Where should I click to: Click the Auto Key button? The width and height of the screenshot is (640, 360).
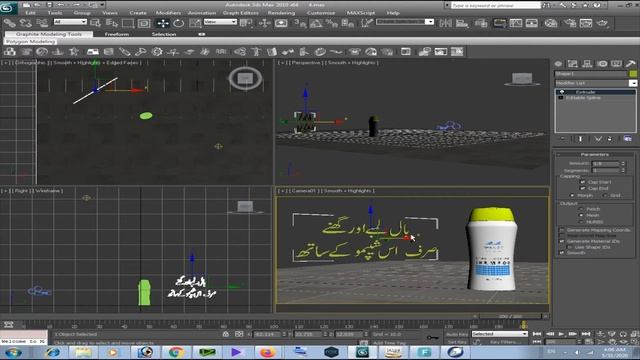click(x=457, y=334)
